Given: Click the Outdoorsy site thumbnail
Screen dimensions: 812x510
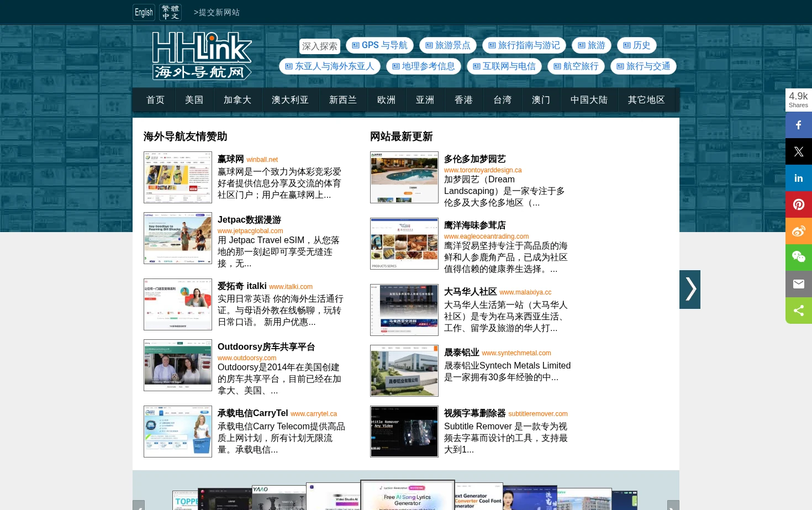Looking at the screenshot, I should (178, 365).
